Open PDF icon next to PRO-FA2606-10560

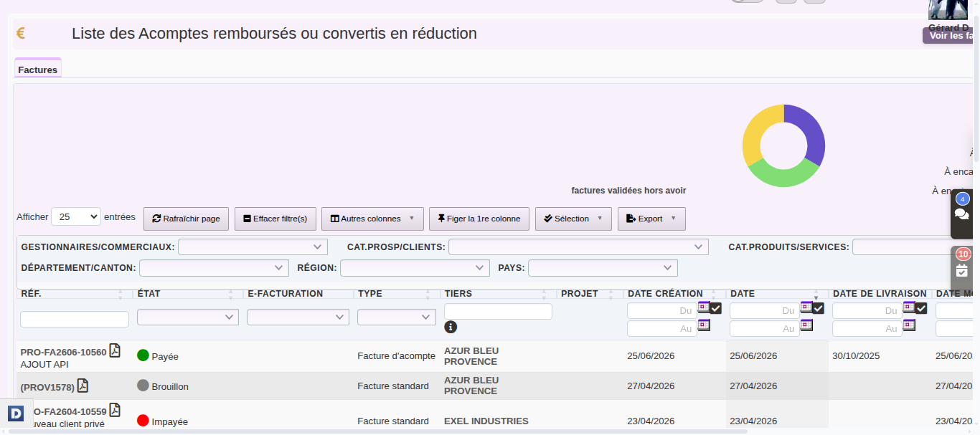tap(115, 350)
